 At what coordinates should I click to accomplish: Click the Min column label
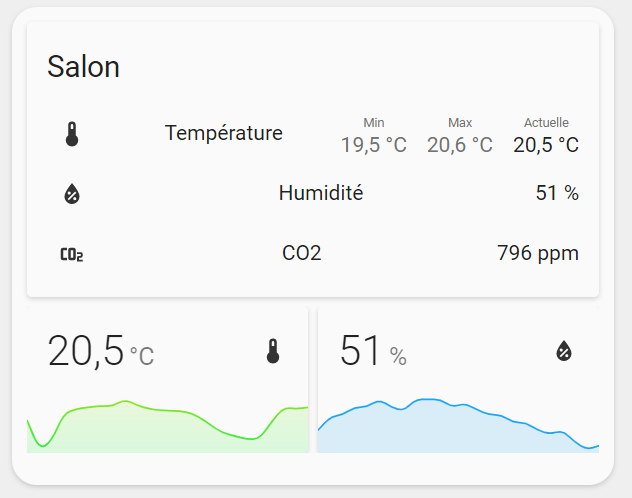tap(374, 122)
